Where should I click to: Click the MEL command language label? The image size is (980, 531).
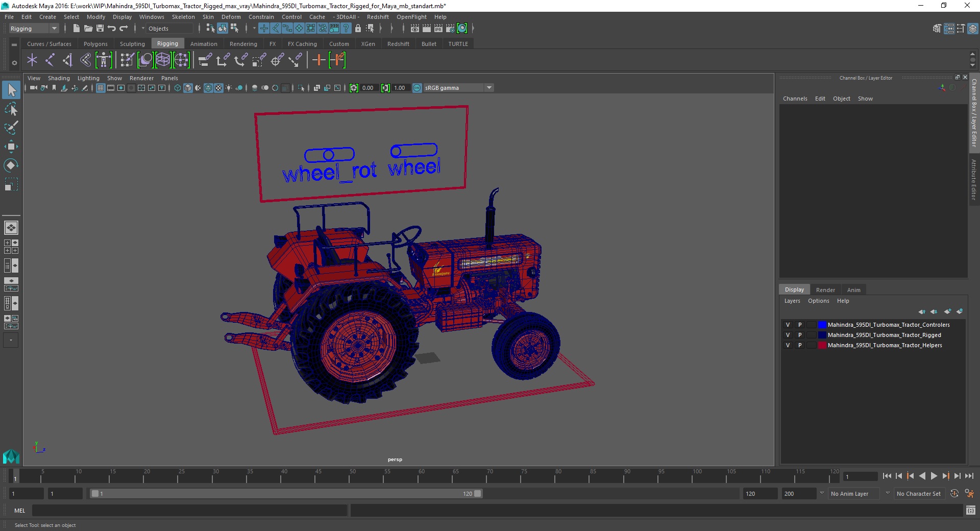coord(19,511)
